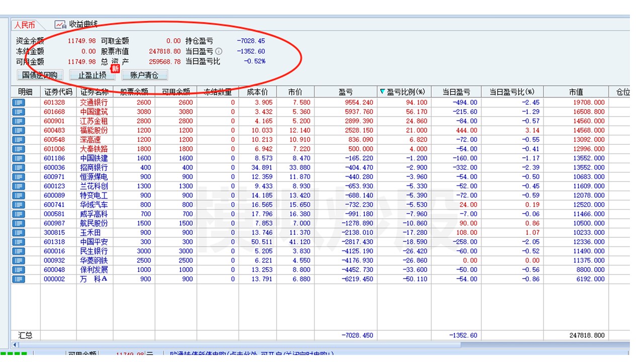Click the 当日盈亏 info circle icon

pyautogui.click(x=218, y=51)
